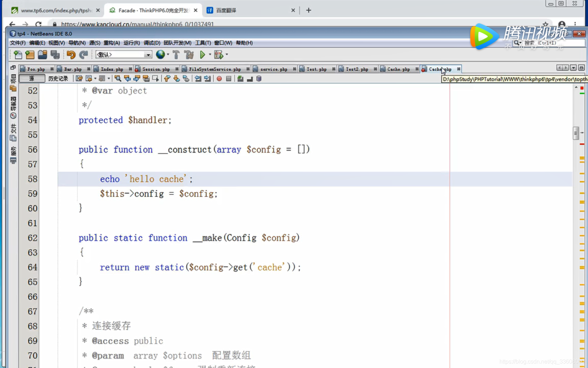
Task: Toggle Rectangular Selection icon
Action: click(x=155, y=79)
